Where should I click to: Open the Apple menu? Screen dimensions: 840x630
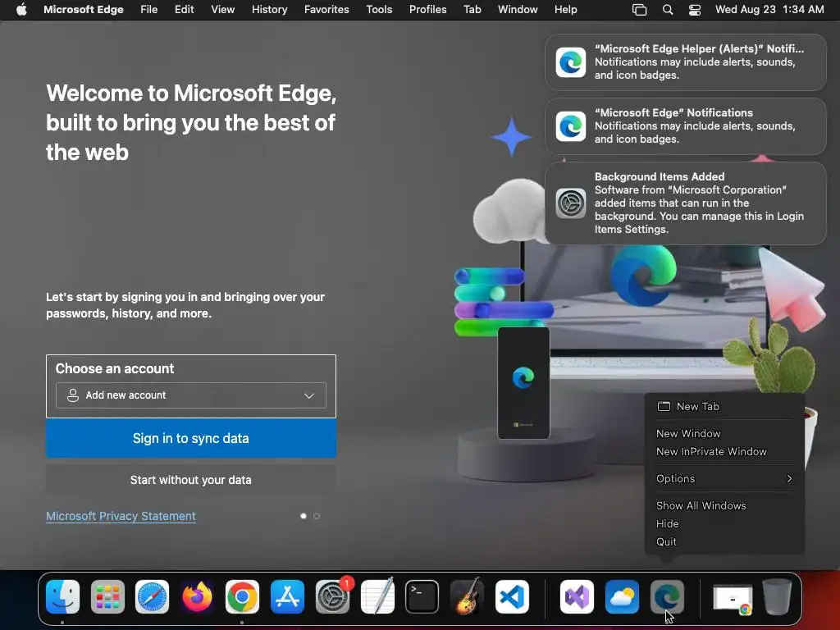pos(21,9)
